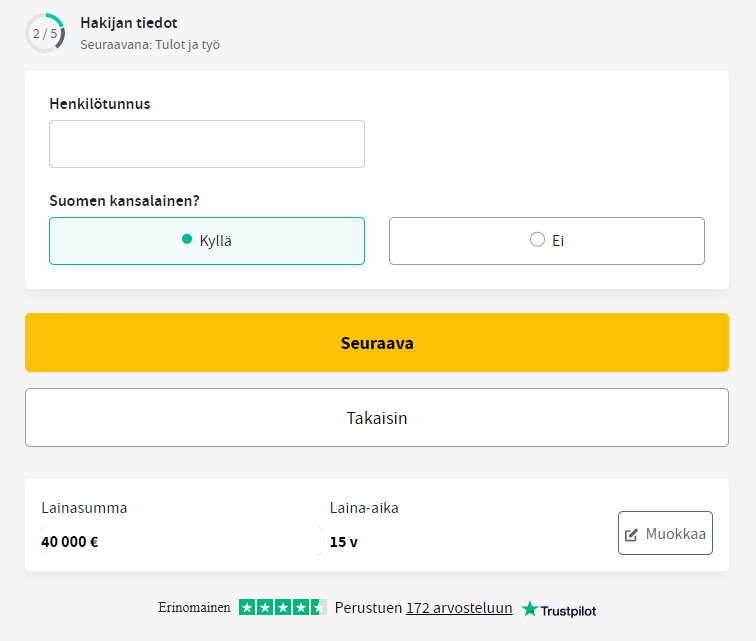The height and width of the screenshot is (641, 756).
Task: Select the Ei citizenship option
Action: [x=547, y=241]
